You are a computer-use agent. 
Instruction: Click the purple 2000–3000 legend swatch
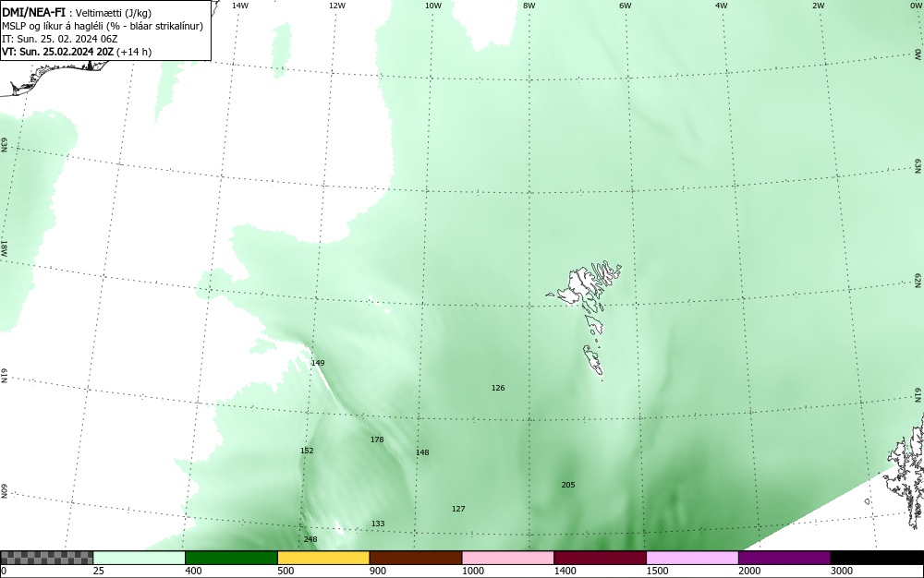pos(784,558)
